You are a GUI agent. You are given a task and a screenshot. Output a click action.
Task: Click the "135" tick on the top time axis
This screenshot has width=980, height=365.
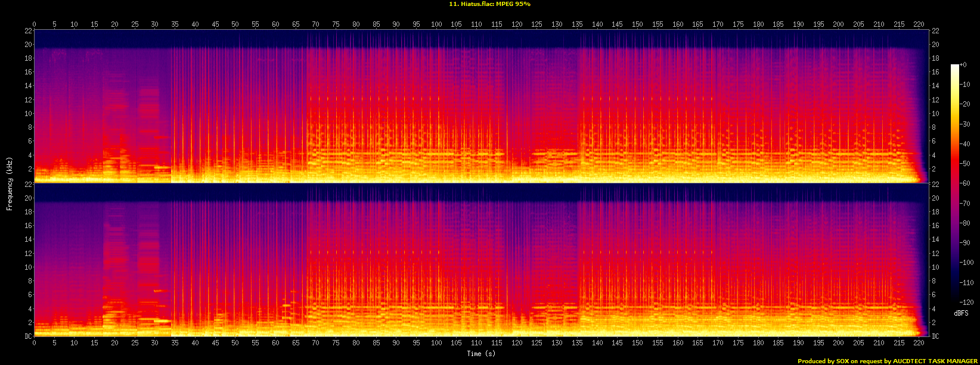(577, 24)
